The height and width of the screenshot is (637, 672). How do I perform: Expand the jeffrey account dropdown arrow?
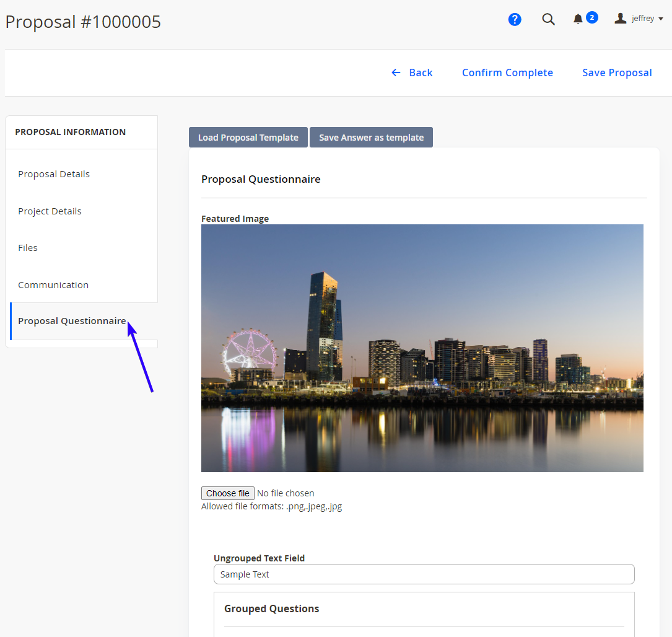[x=661, y=19]
